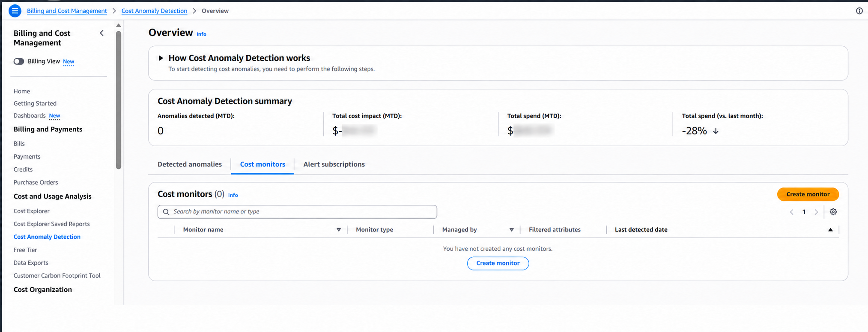Open Cost Explorer Saved Reports
This screenshot has width=868, height=332.
[52, 224]
